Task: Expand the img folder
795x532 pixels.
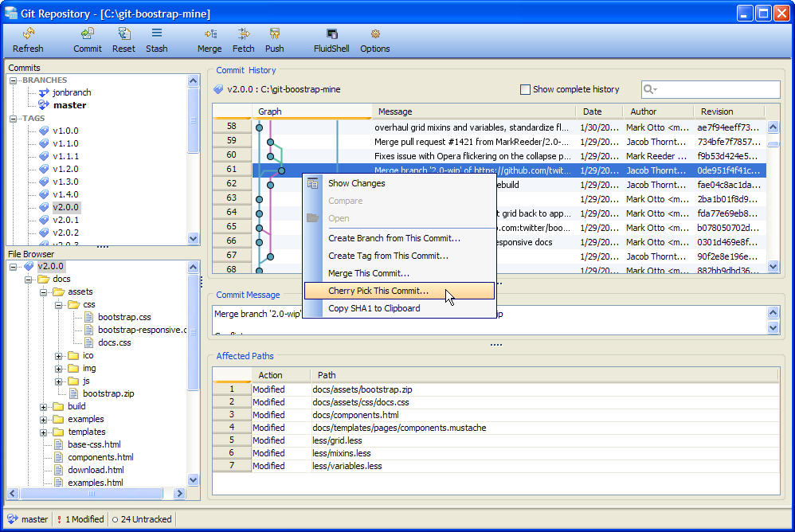Action: pyautogui.click(x=59, y=369)
